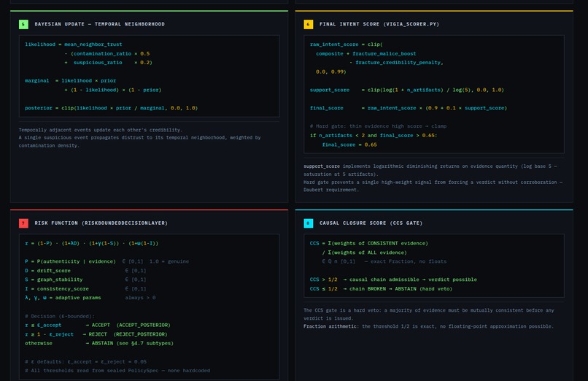Click the "otherwise → ABSTAIN" line

[99, 343]
